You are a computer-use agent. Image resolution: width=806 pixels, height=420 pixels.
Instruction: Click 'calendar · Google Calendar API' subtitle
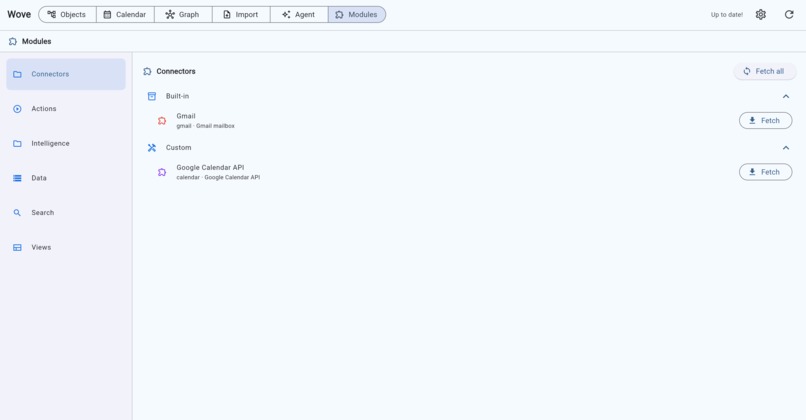(x=218, y=177)
